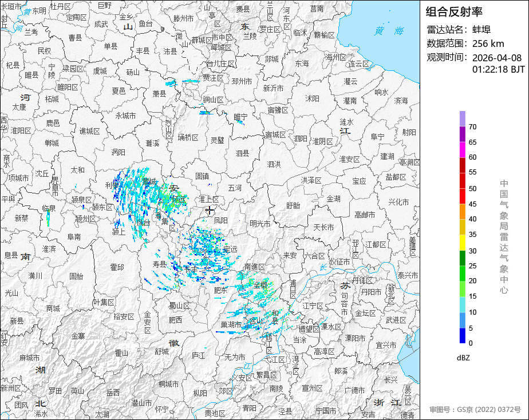Viewport: 529px width, 420px height.
Task: Click the 金寨 label on the map
Action: click(x=78, y=336)
